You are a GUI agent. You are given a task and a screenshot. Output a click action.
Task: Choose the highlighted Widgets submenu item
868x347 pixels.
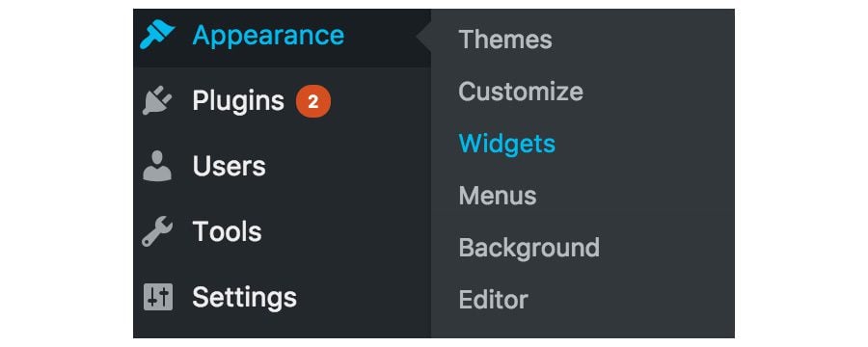[x=507, y=144]
